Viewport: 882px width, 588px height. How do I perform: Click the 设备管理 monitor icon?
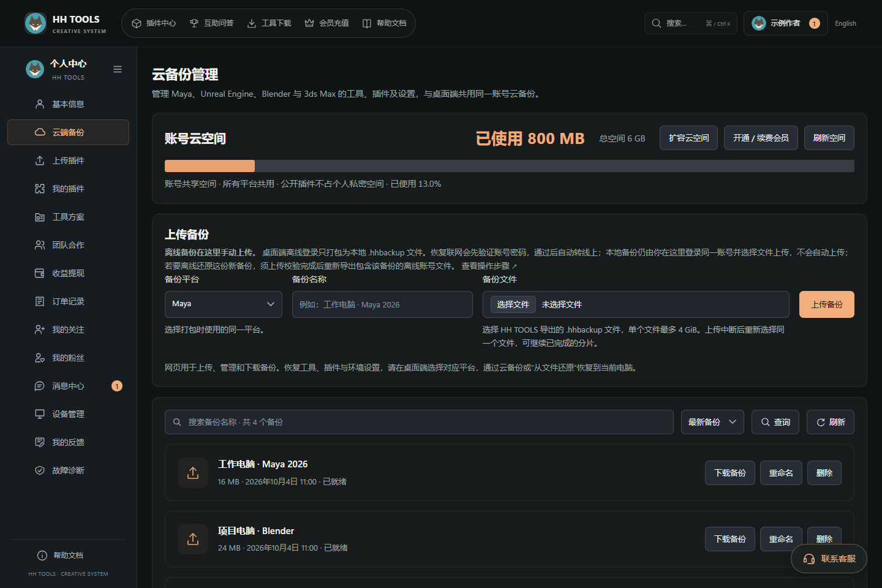click(40, 414)
